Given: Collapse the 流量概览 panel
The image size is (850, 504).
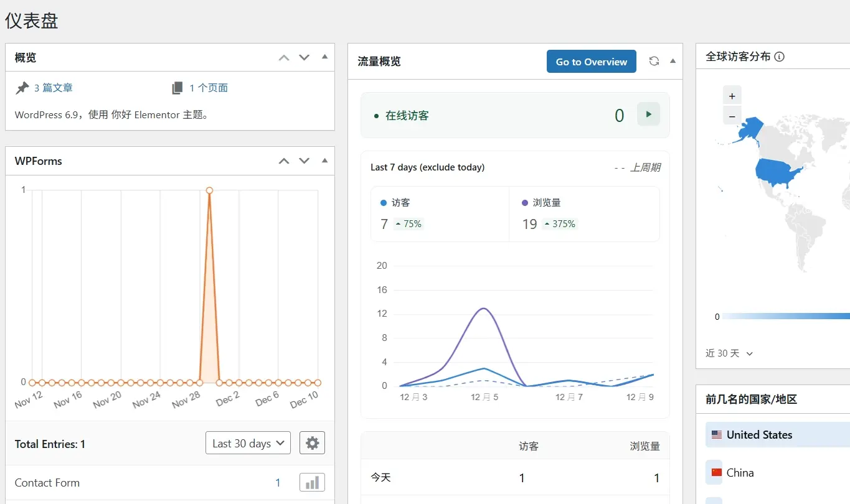Looking at the screenshot, I should 673,61.
